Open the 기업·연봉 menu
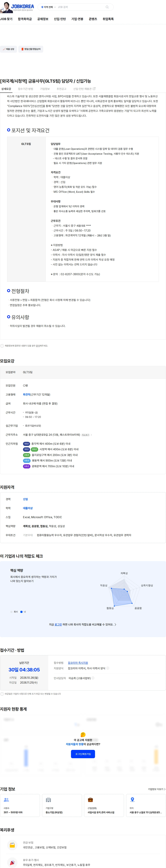166x868 pixels. click(77, 19)
